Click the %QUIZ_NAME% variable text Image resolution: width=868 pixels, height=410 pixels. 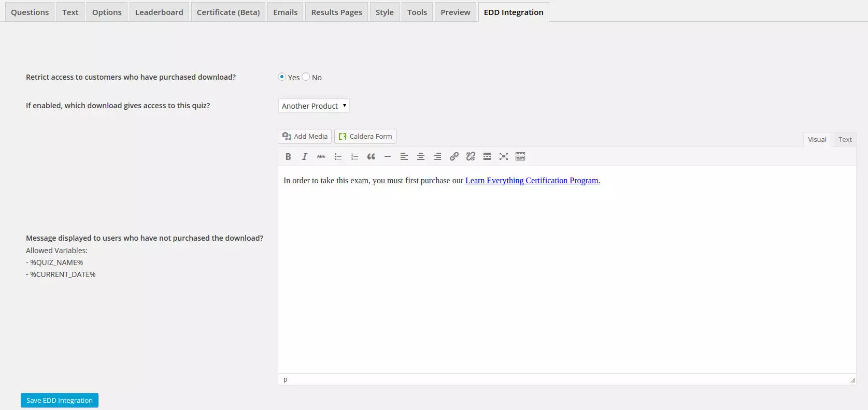click(x=56, y=262)
